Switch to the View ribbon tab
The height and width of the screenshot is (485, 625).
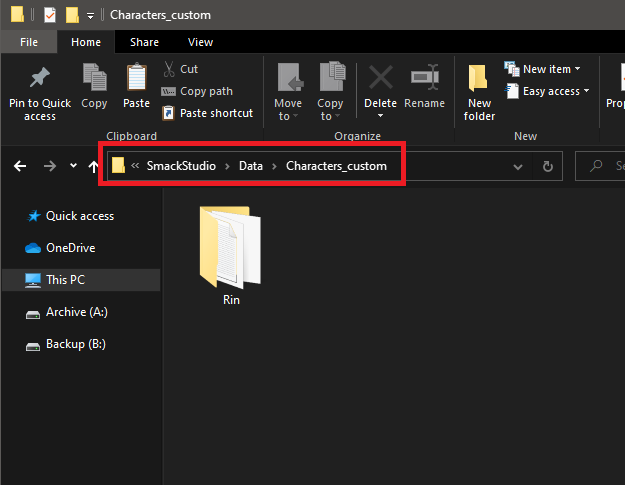tap(200, 42)
